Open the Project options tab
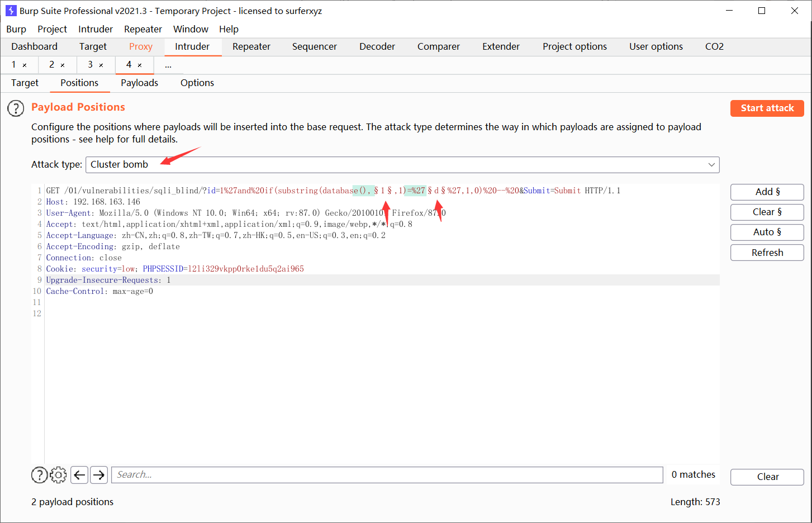 (x=574, y=46)
